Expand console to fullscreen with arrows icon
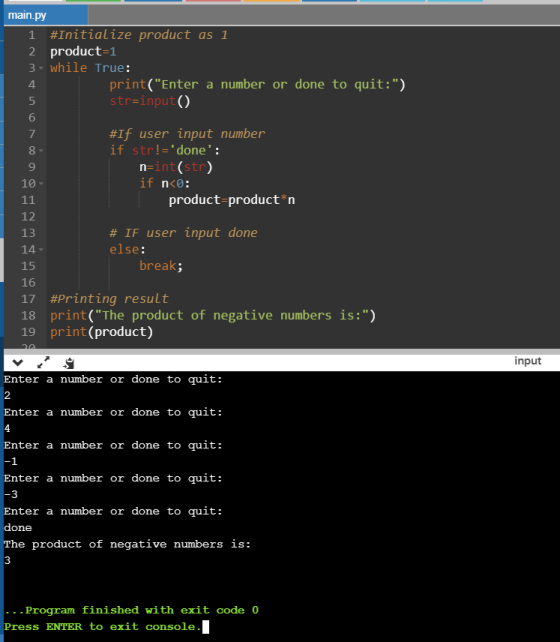 [x=43, y=362]
